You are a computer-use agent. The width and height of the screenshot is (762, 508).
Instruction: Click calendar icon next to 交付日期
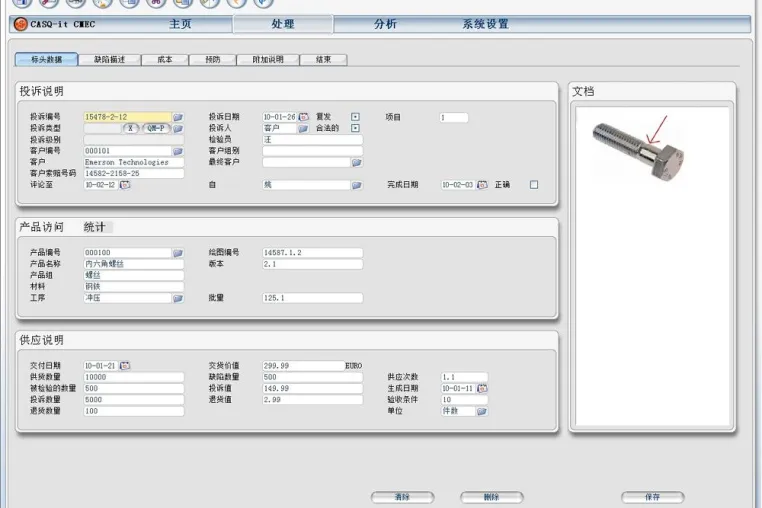point(125,366)
